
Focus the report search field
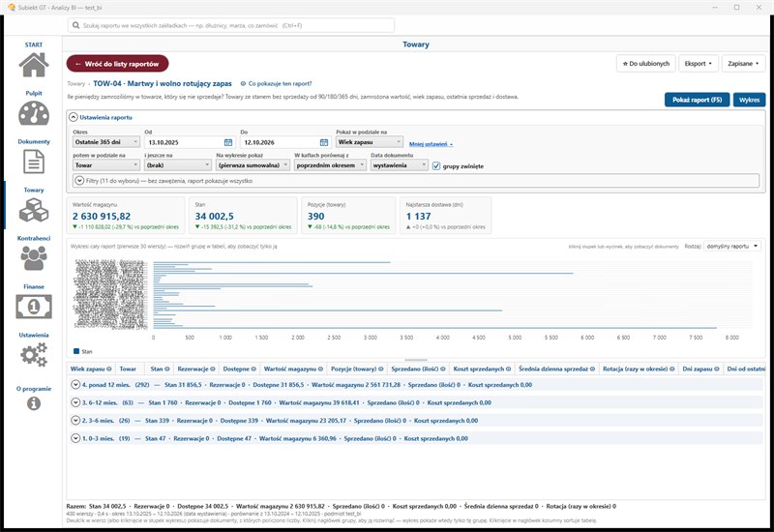tap(231, 25)
